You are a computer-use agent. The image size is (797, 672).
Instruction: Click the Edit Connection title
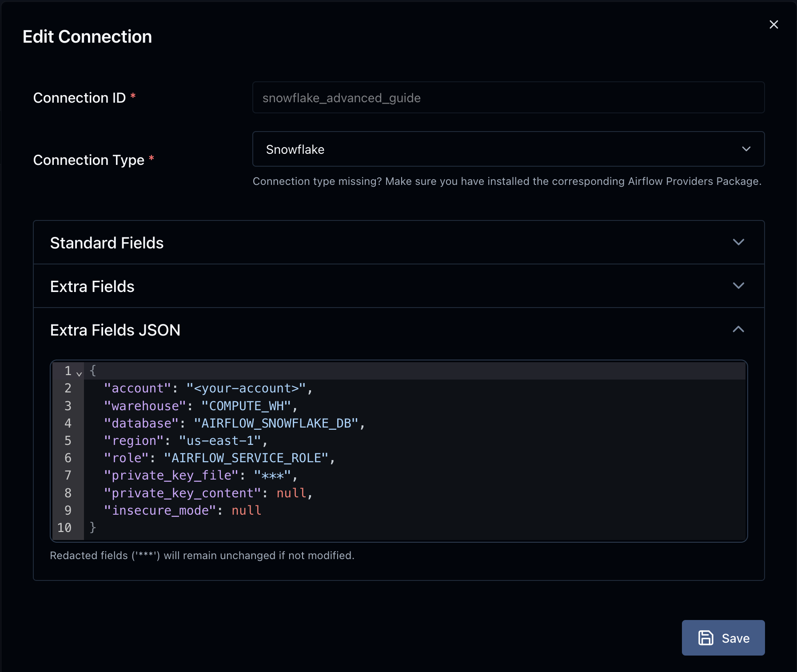tap(87, 36)
